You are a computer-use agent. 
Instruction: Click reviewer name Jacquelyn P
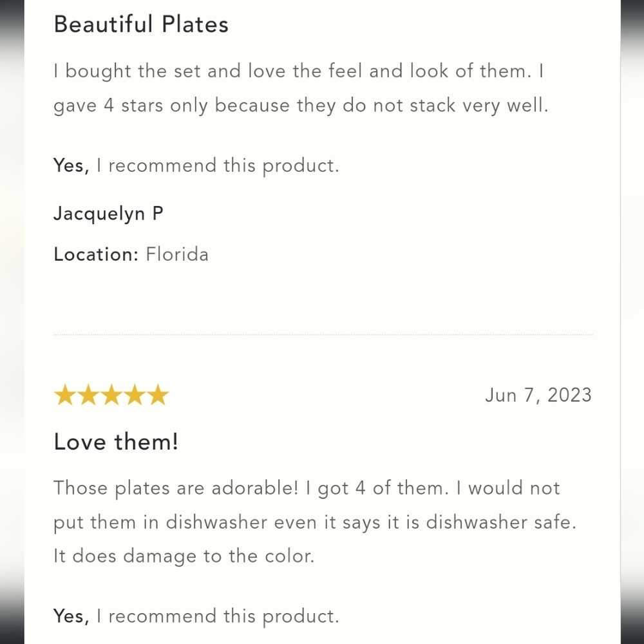pyautogui.click(x=108, y=214)
